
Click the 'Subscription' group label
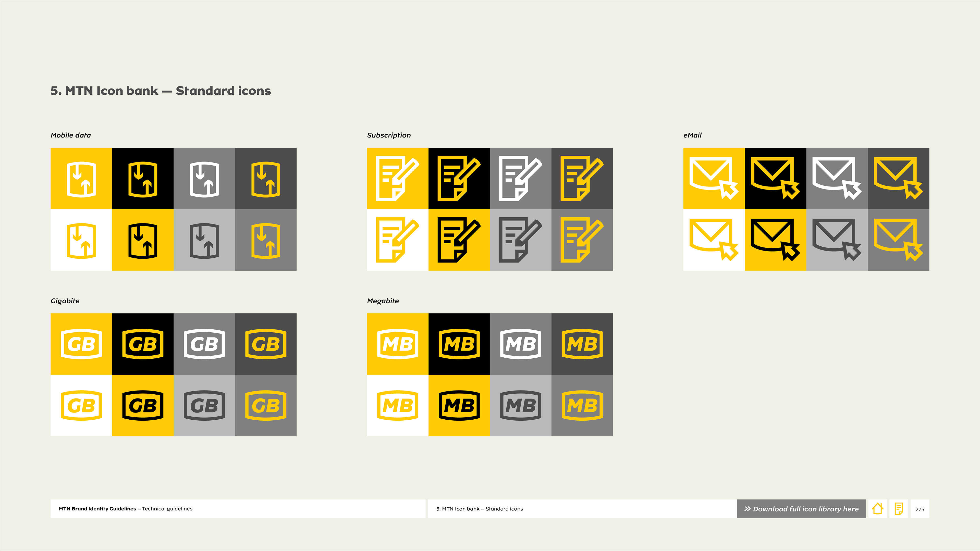pos(389,135)
